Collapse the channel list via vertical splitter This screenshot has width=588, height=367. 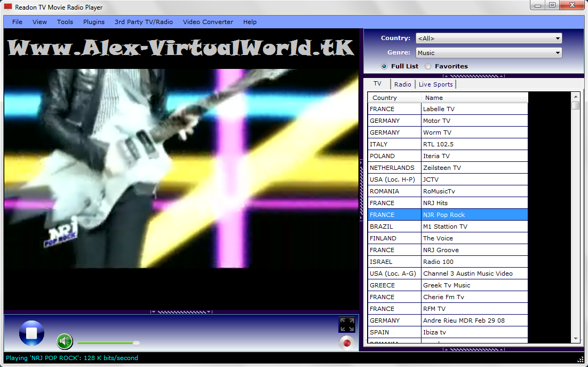pos(361,190)
